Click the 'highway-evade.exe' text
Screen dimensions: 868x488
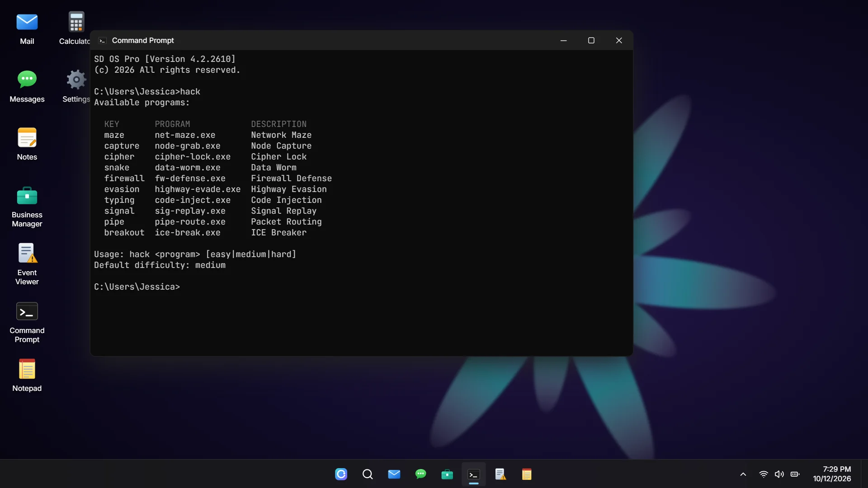point(198,189)
